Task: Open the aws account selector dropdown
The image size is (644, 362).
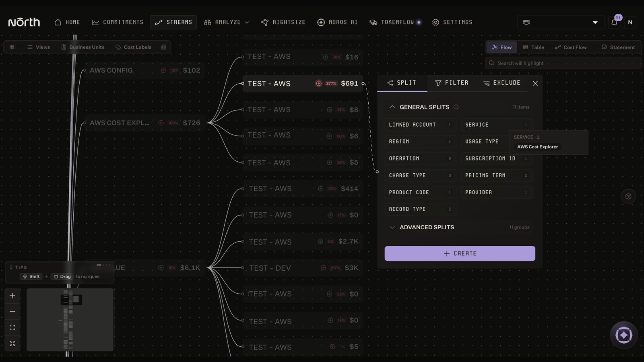Action: (x=560, y=22)
